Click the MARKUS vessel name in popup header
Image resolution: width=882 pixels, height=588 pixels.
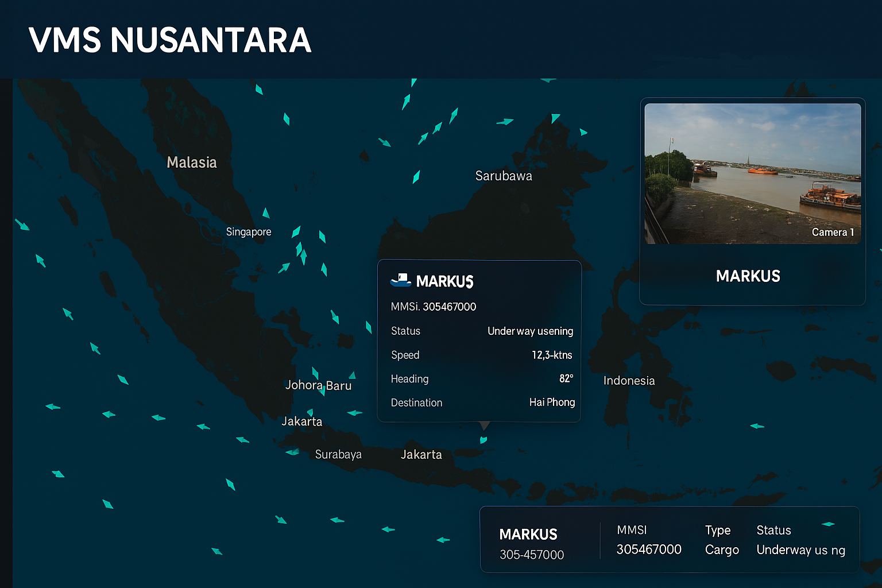(x=444, y=281)
